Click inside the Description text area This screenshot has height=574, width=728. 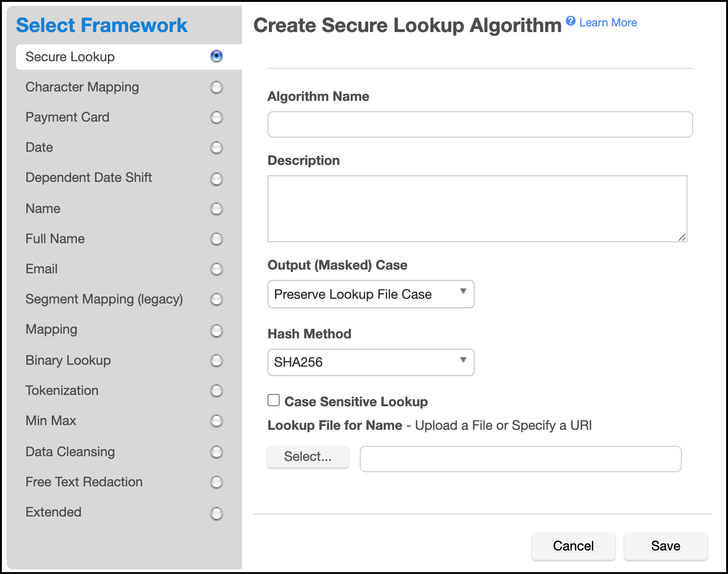pos(477,209)
